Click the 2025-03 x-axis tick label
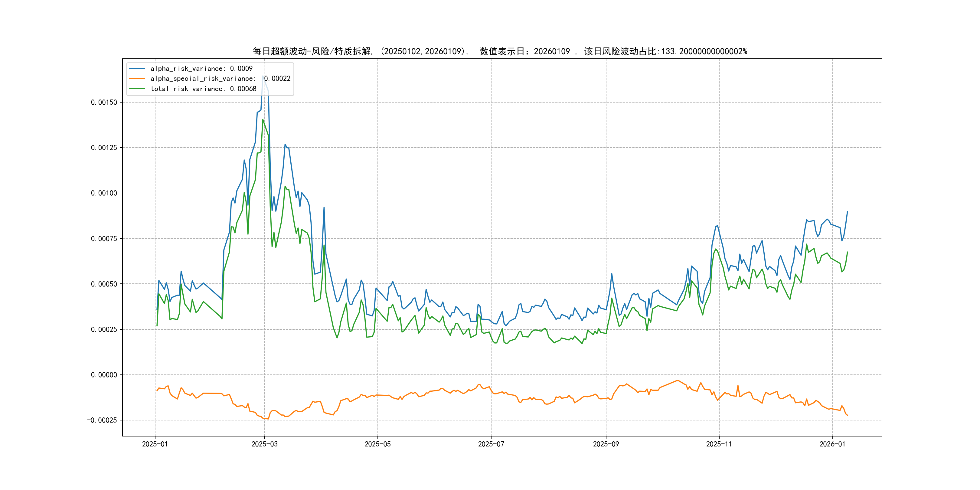Viewport: 980px width, 490px height. coord(264,444)
